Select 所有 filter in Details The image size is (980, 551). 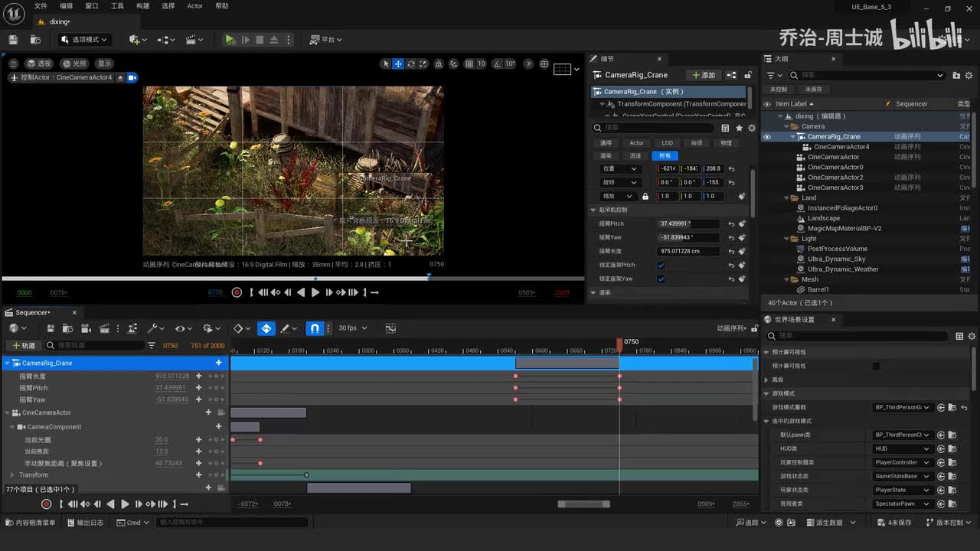pos(664,155)
